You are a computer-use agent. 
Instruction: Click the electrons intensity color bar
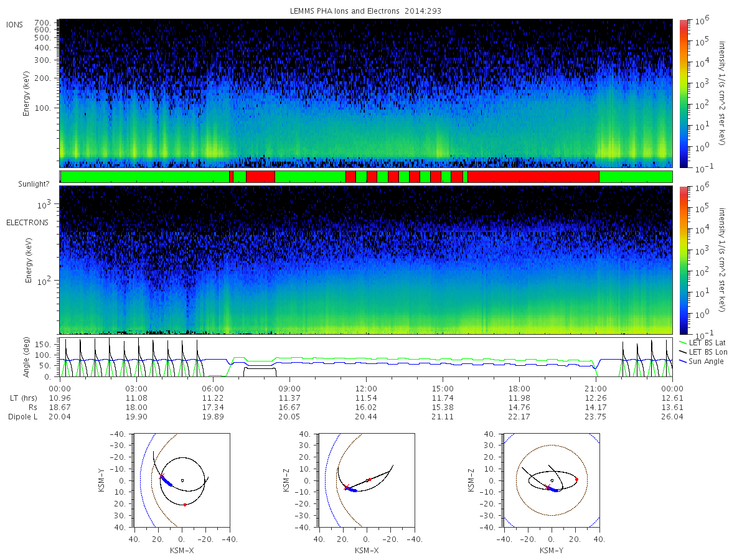[683, 260]
